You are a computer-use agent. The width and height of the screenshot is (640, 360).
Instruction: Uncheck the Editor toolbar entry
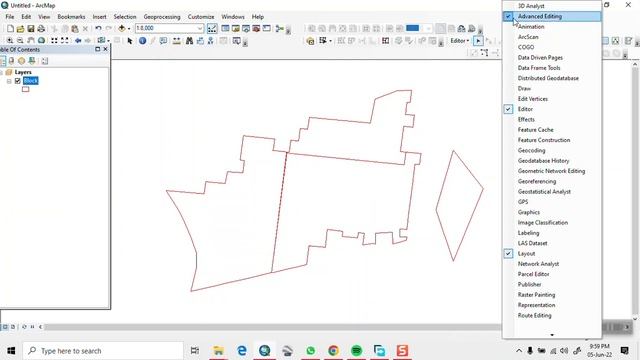(552, 109)
